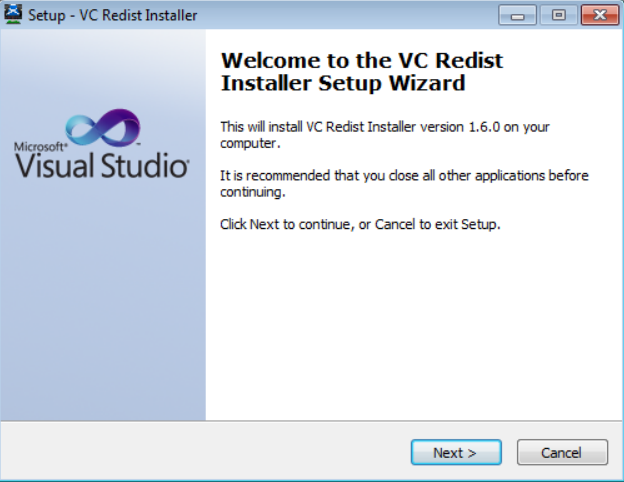The image size is (624, 482).
Task: Minimize the setup wizard window
Action: click(520, 15)
